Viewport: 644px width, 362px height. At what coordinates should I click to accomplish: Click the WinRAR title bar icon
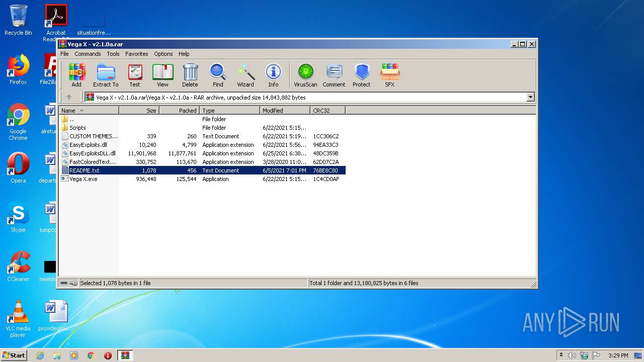pos(62,44)
